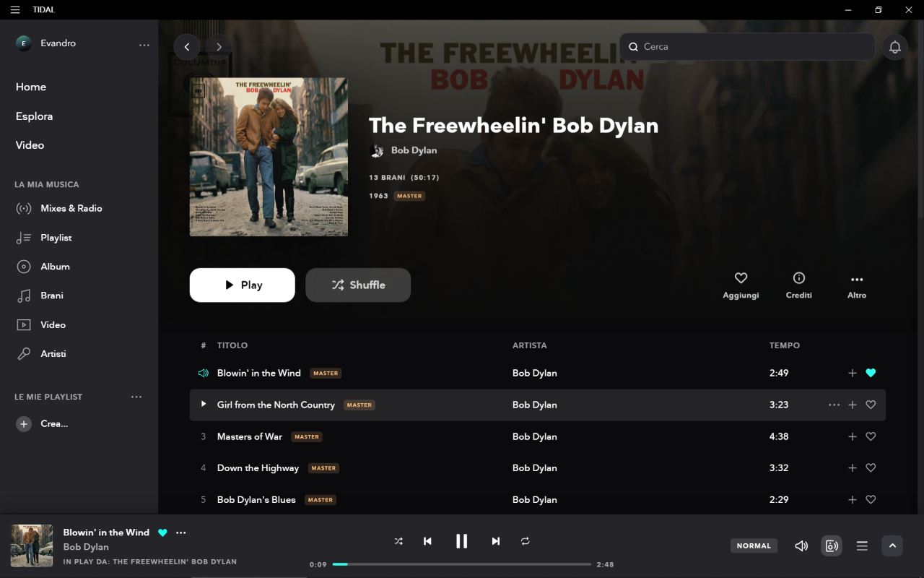The height and width of the screenshot is (578, 924).
Task: Open the hamburger menu next to TIDAL
Action: [15, 9]
